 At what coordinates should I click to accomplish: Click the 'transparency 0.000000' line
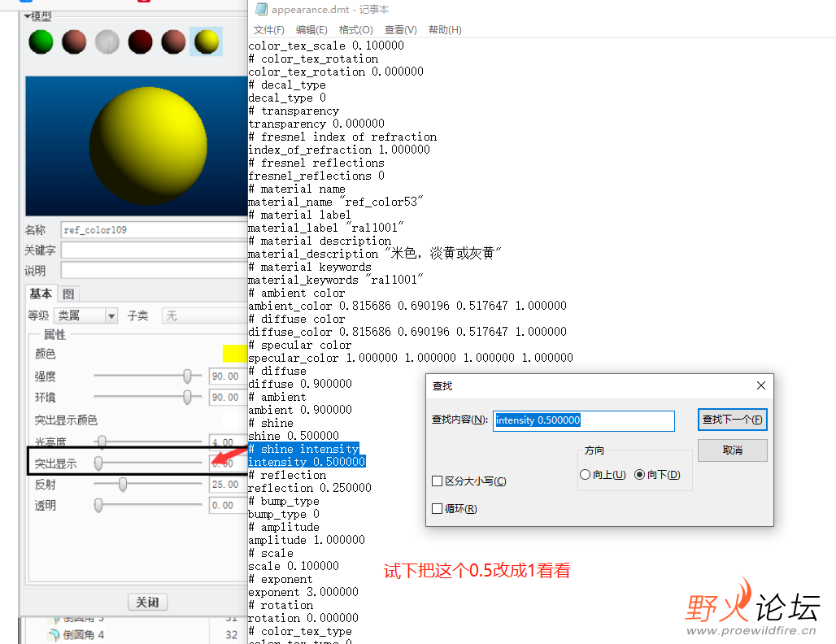click(x=316, y=124)
